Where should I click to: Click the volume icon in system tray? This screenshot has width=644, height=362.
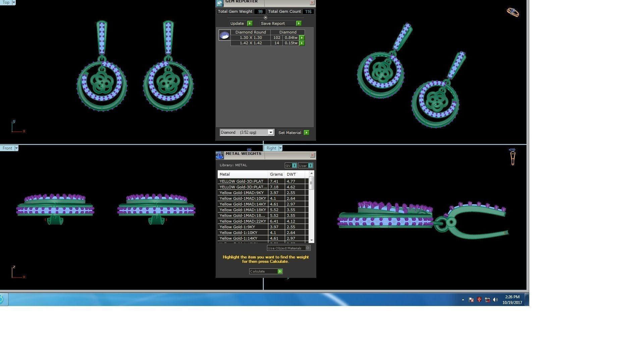495,300
